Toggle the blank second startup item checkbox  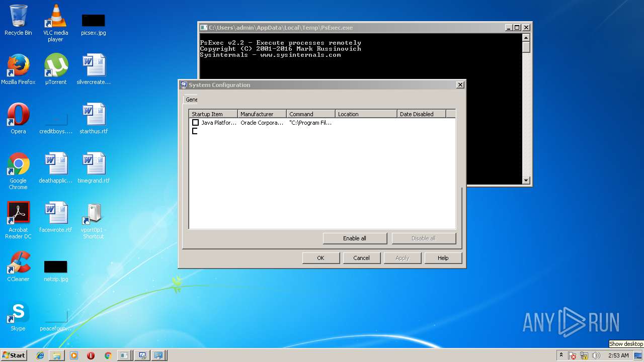tap(195, 131)
